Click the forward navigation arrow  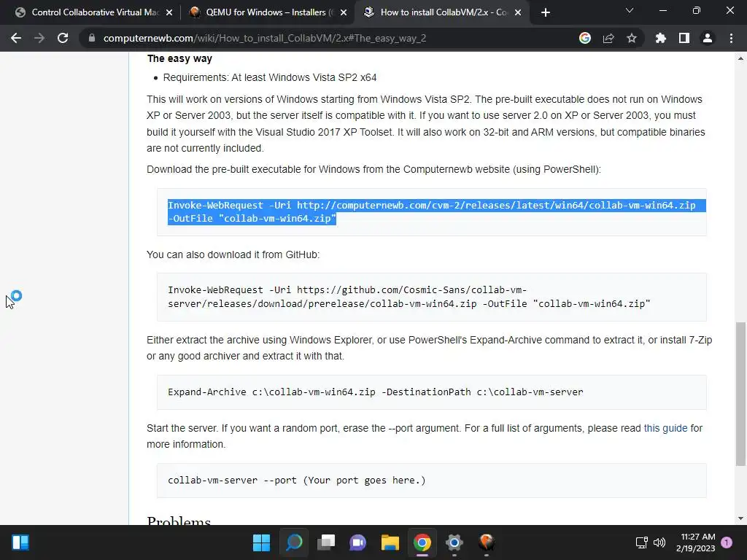tap(39, 38)
